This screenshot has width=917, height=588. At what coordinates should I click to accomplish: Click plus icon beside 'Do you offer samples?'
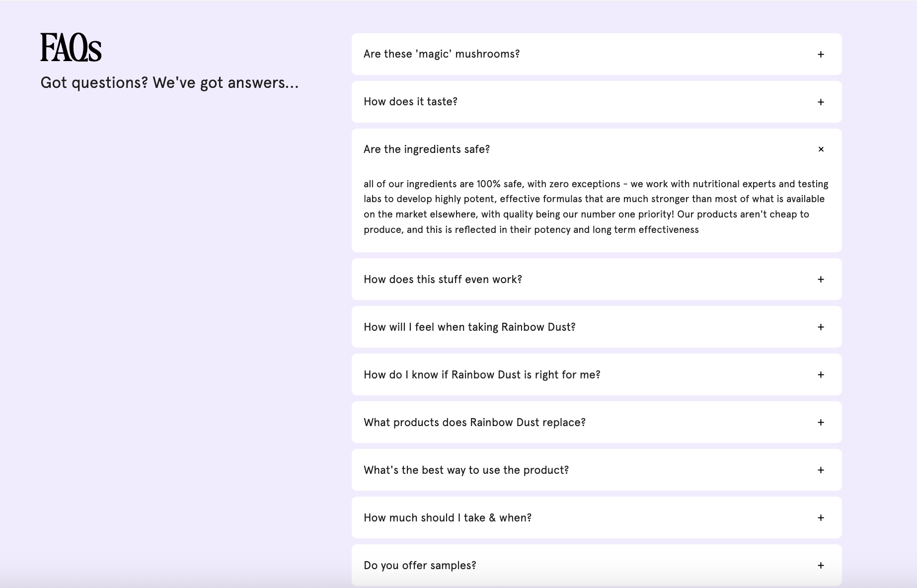click(821, 566)
